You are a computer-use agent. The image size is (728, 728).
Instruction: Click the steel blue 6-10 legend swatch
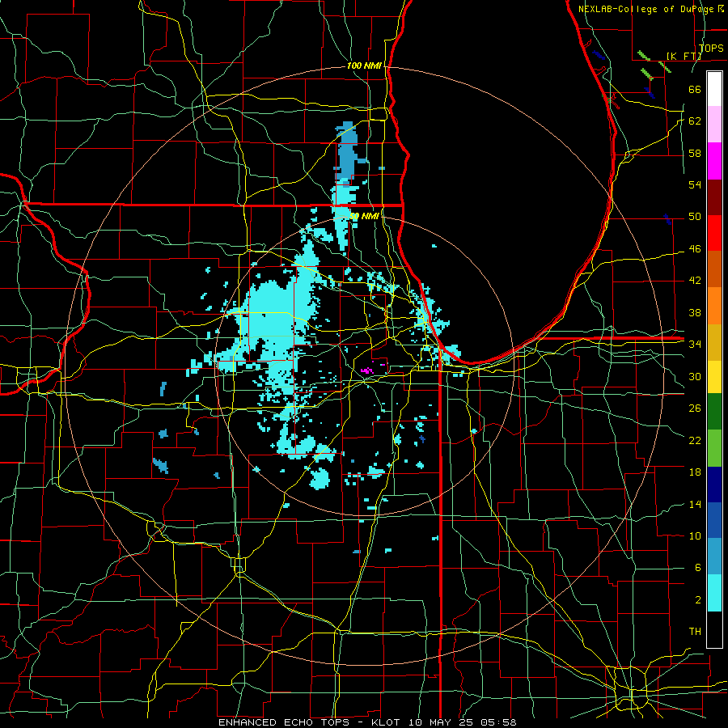tap(714, 557)
